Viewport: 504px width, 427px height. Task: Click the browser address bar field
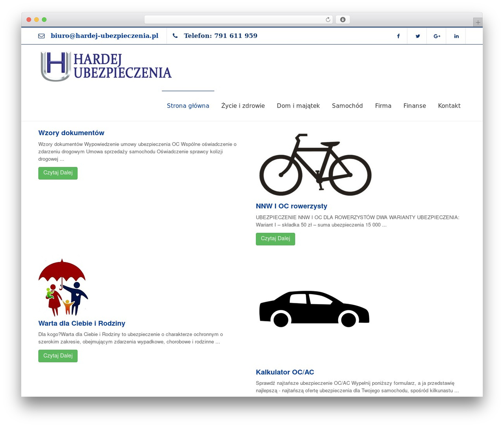click(238, 20)
